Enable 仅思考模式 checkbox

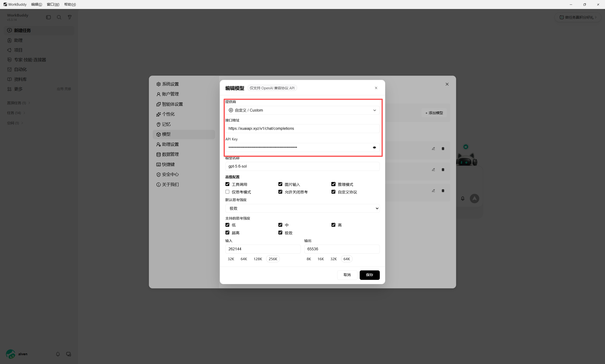227,192
